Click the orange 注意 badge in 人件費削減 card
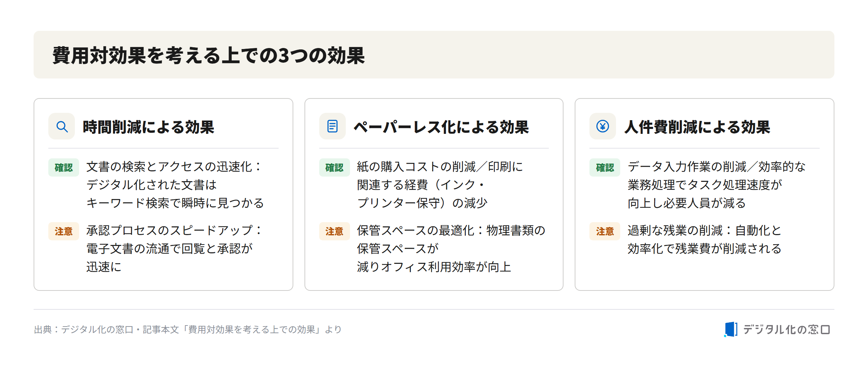The image size is (868, 370). pyautogui.click(x=605, y=231)
